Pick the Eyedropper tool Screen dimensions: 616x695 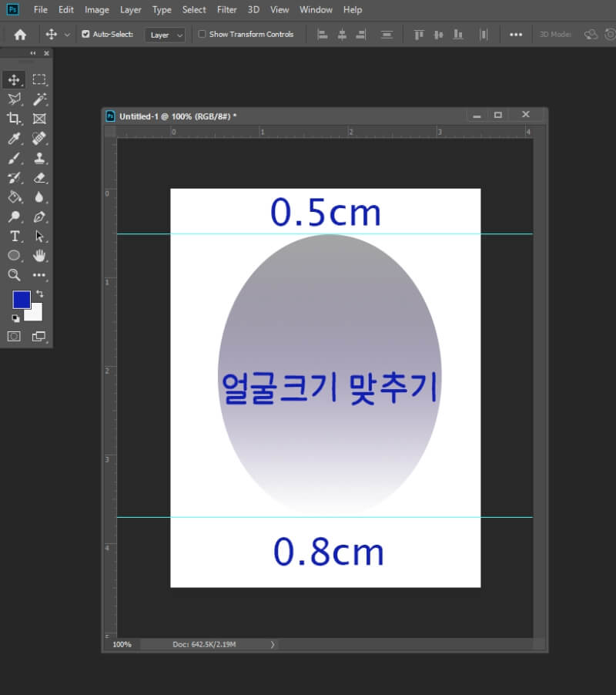pos(14,138)
